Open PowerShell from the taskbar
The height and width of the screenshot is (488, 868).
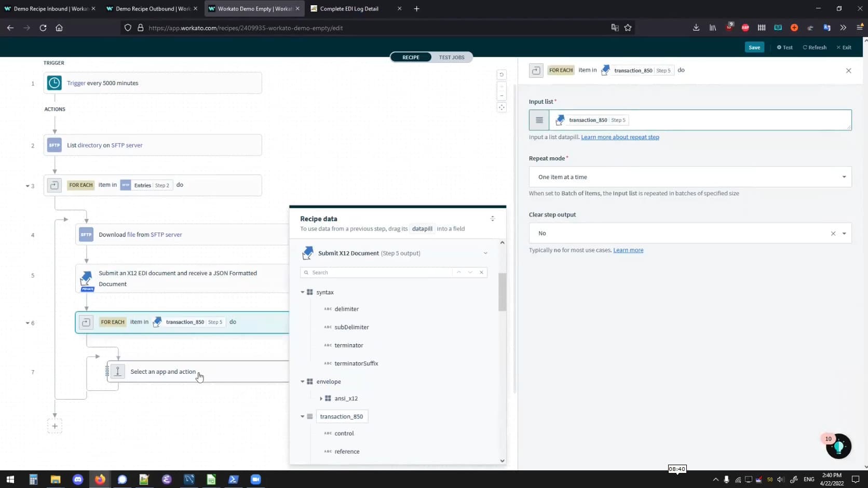234,480
